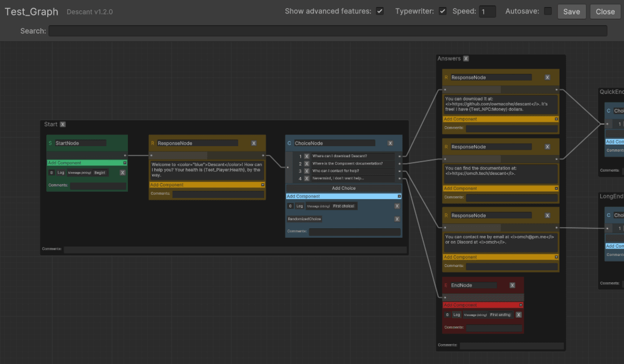Click Add Choice in the ChoiceNode
The width and height of the screenshot is (624, 364).
[344, 188]
